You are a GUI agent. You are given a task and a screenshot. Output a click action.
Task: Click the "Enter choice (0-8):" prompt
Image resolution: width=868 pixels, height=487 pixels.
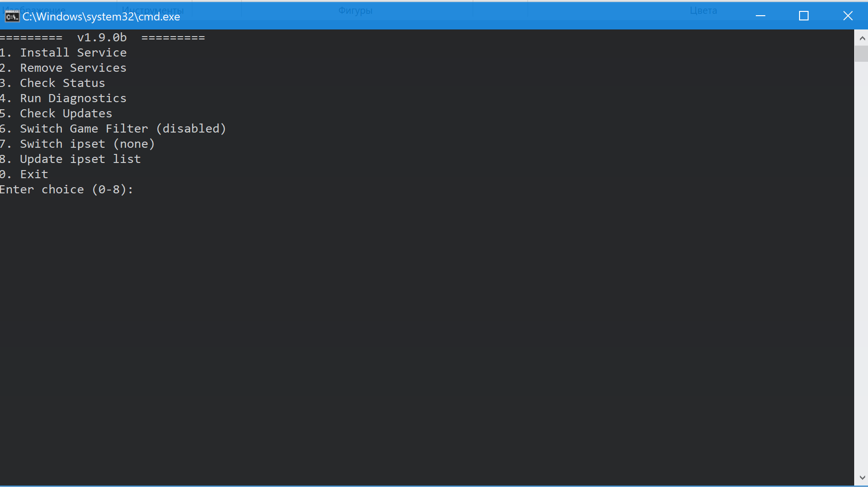click(x=67, y=190)
